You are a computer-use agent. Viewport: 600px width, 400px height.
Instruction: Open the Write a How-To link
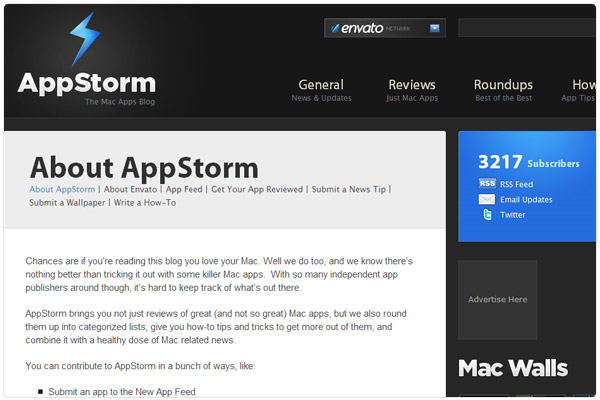click(x=144, y=203)
